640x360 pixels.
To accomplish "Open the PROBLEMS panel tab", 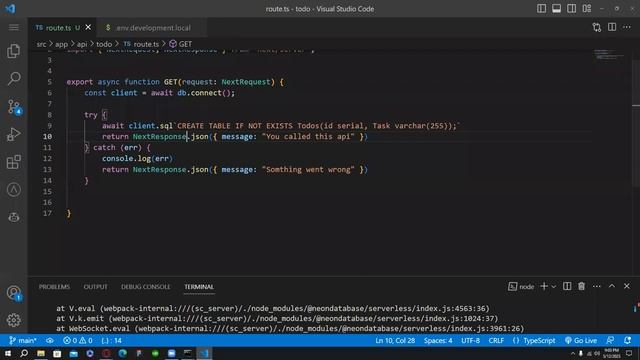I will [54, 287].
